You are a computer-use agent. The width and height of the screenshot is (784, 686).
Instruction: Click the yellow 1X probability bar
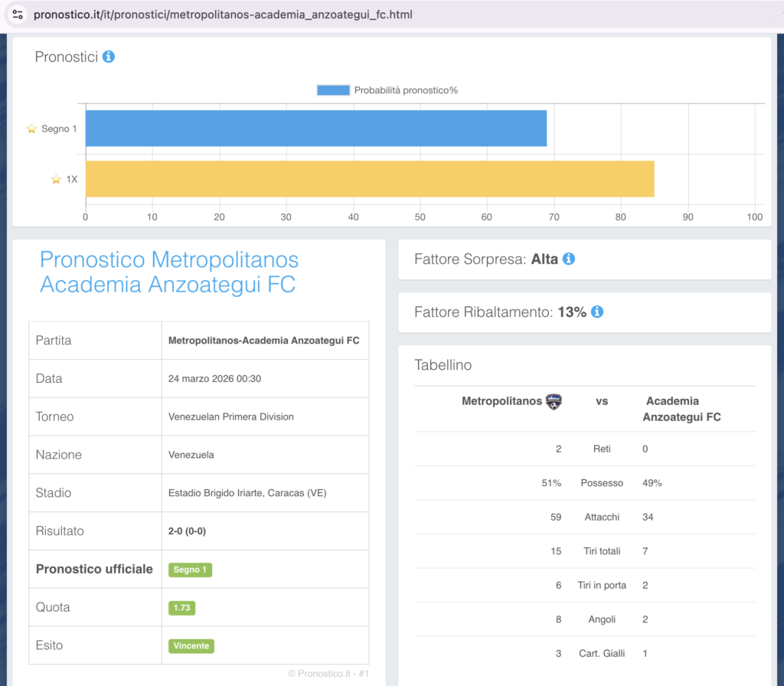point(369,179)
